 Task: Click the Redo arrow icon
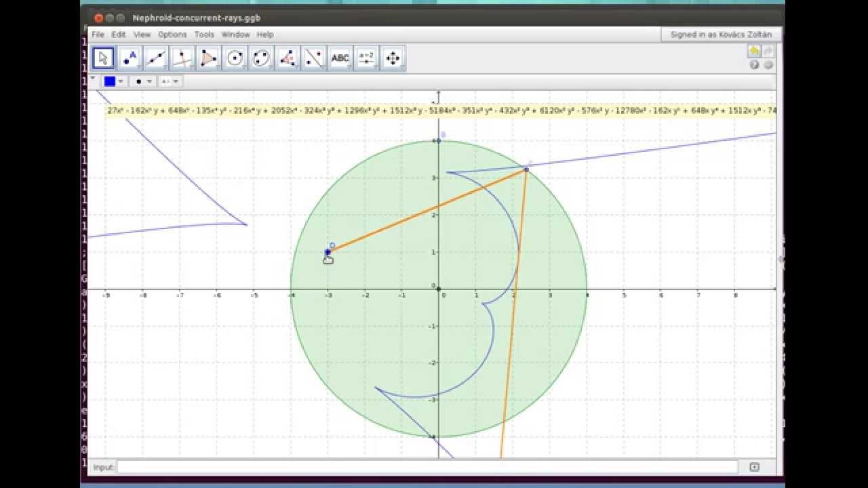tap(768, 52)
